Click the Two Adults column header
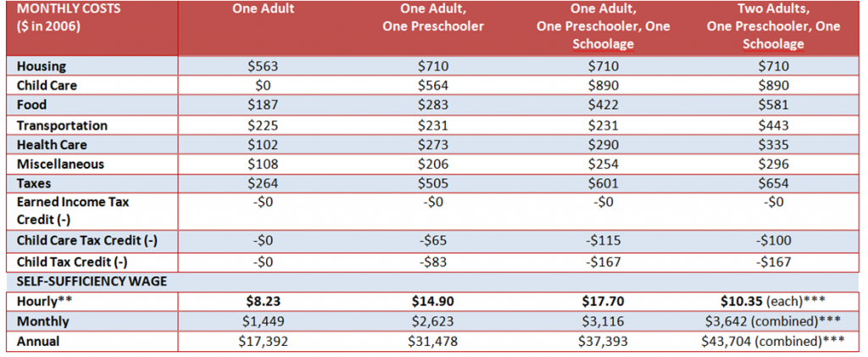Screen dimensions: 868x357 pos(773,26)
